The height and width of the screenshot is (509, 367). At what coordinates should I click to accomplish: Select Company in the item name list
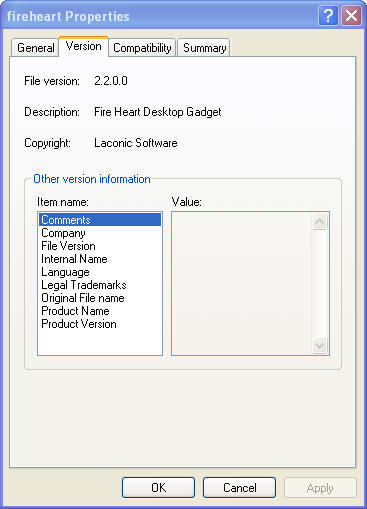pos(100,233)
